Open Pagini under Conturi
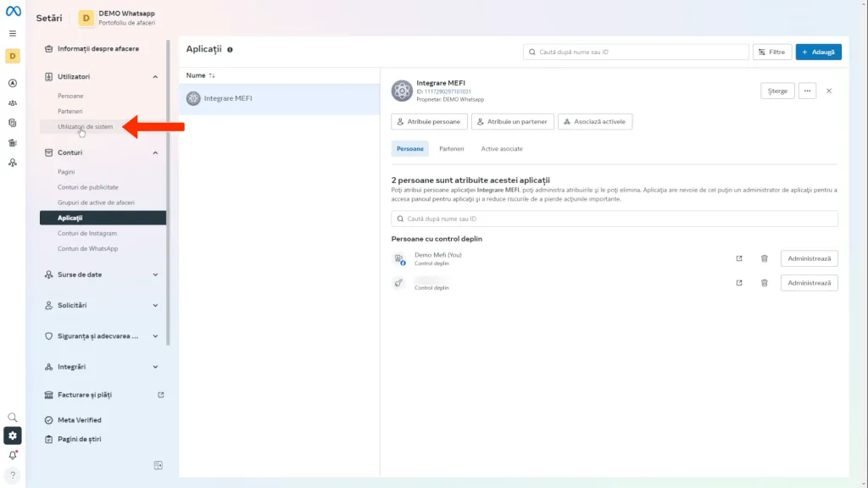Screen dimensions: 868x488 tap(66, 171)
